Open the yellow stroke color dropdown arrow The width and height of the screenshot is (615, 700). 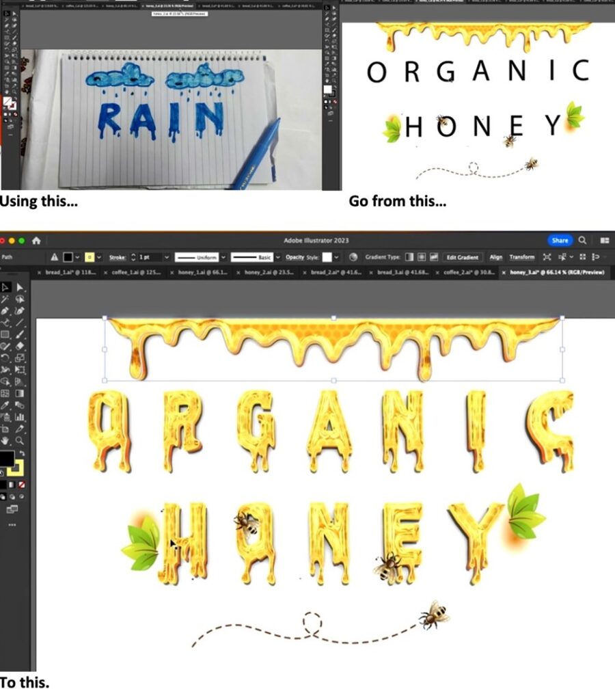coord(99,257)
